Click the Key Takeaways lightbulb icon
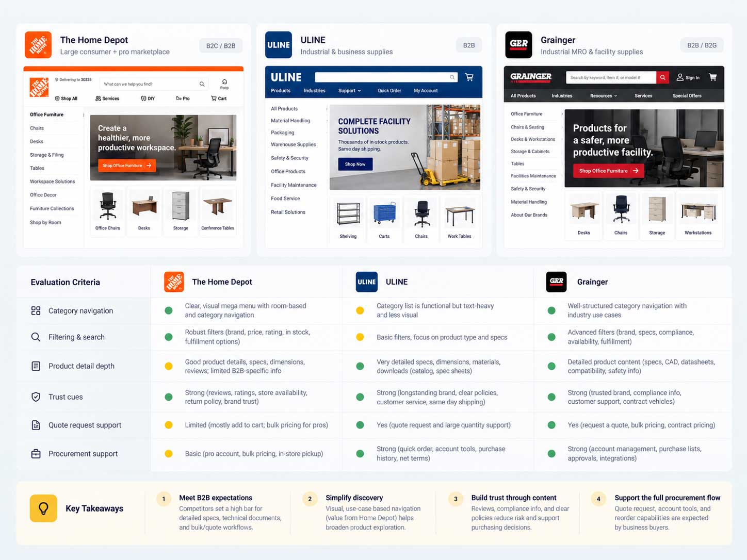747x560 pixels. pos(43,508)
